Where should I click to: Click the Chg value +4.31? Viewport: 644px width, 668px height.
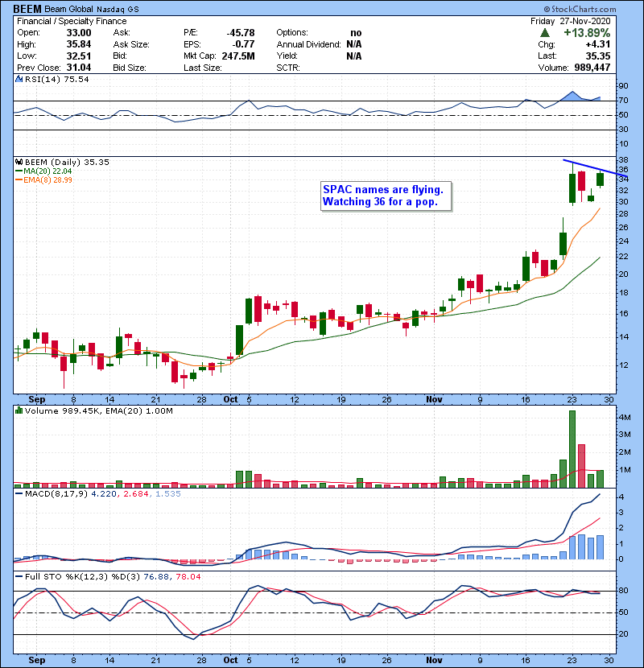pyautogui.click(x=598, y=44)
